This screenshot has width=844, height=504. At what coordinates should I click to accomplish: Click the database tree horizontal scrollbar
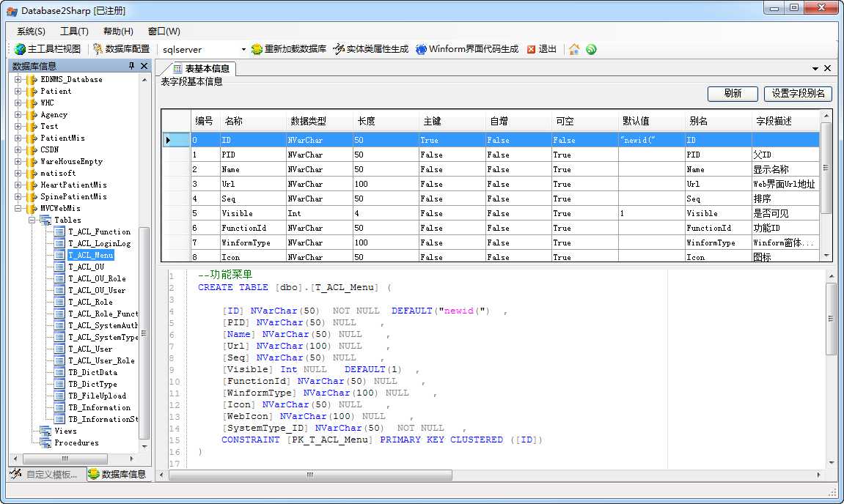pos(74,459)
